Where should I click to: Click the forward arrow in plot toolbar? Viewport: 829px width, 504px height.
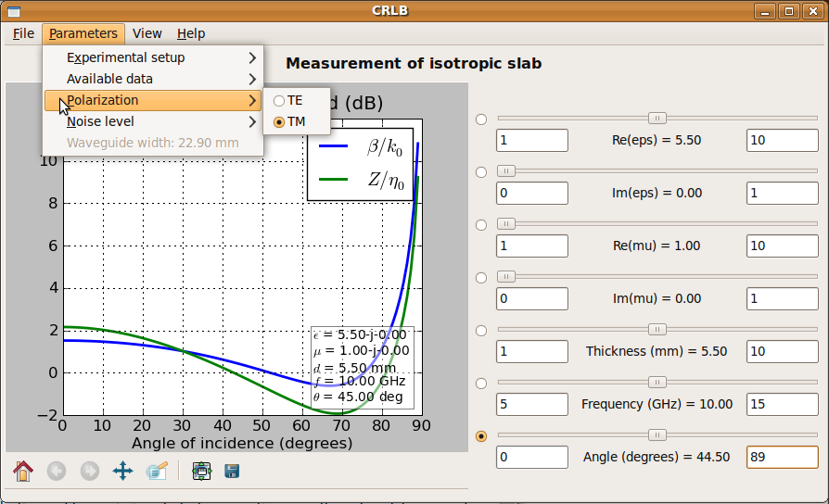pos(90,471)
